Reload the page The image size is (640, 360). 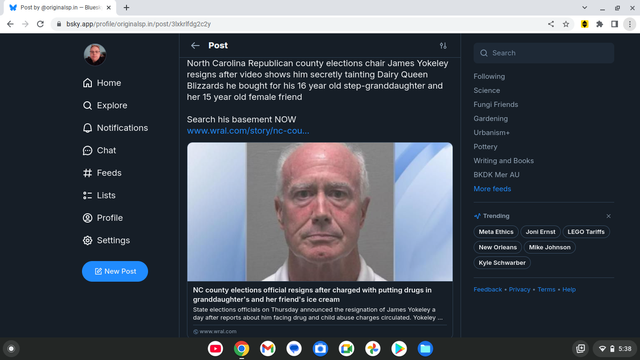[x=40, y=24]
